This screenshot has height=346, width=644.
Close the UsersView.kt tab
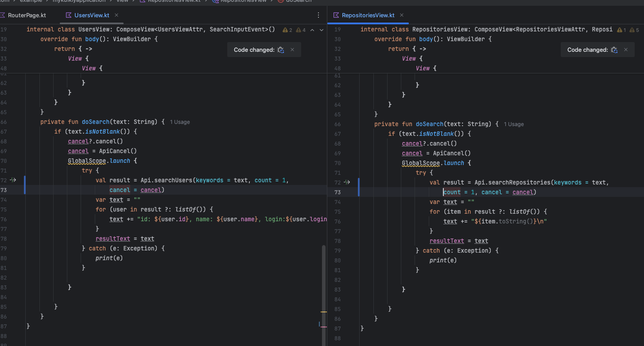tap(116, 15)
